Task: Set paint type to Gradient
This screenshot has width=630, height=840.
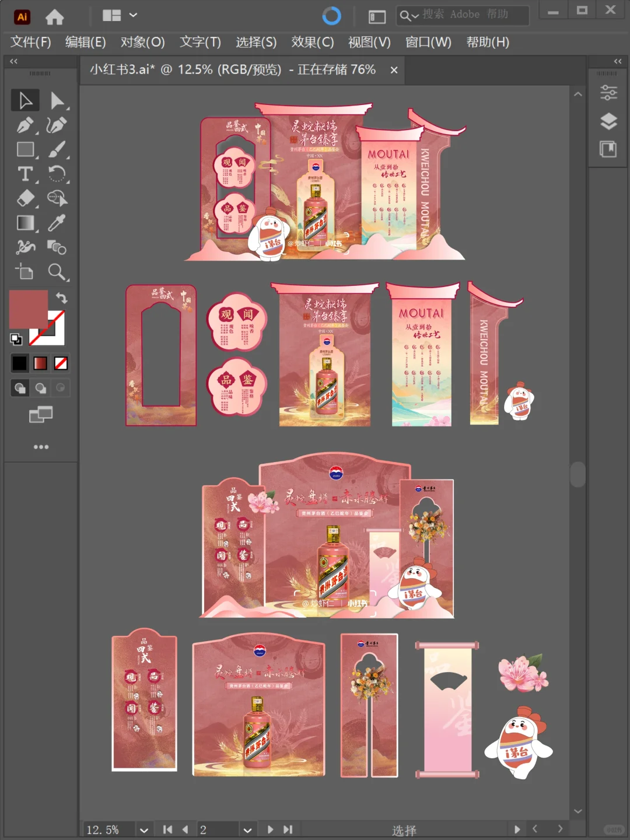Action: pyautogui.click(x=40, y=363)
